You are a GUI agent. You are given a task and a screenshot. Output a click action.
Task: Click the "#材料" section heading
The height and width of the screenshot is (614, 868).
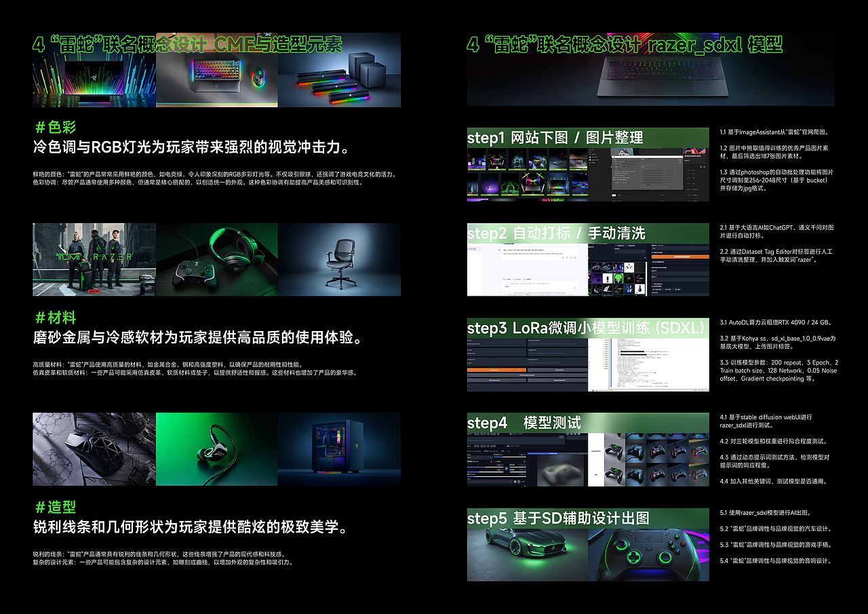pyautogui.click(x=55, y=318)
